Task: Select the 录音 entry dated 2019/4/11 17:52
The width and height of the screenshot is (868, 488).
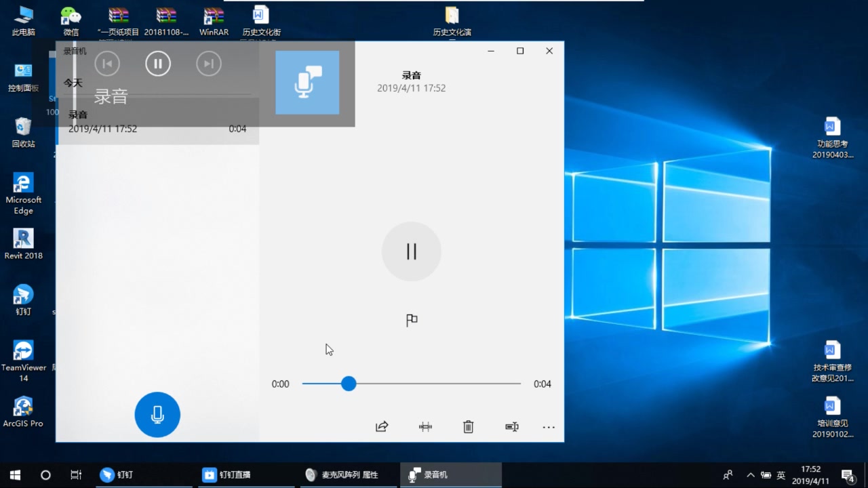Action: coord(157,121)
